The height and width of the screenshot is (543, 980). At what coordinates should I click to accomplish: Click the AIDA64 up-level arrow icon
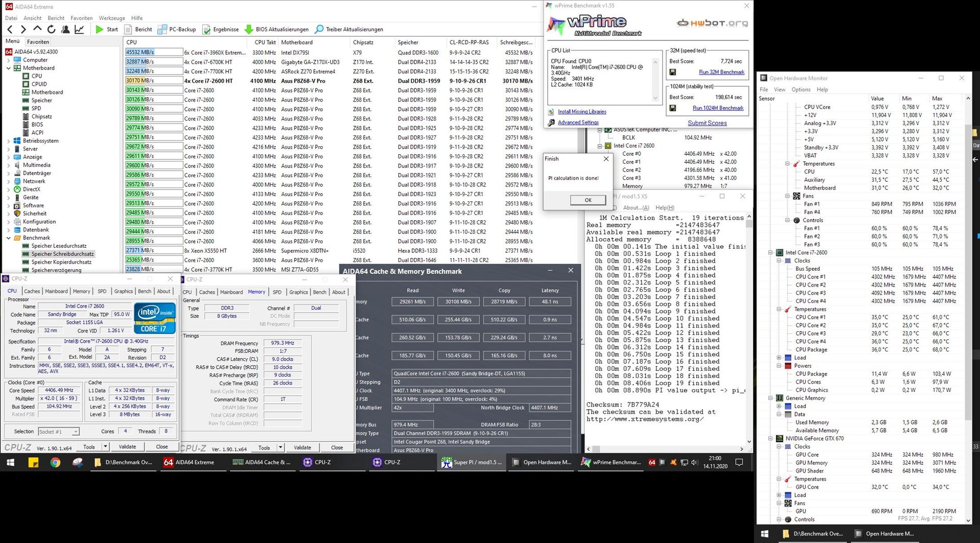click(37, 29)
